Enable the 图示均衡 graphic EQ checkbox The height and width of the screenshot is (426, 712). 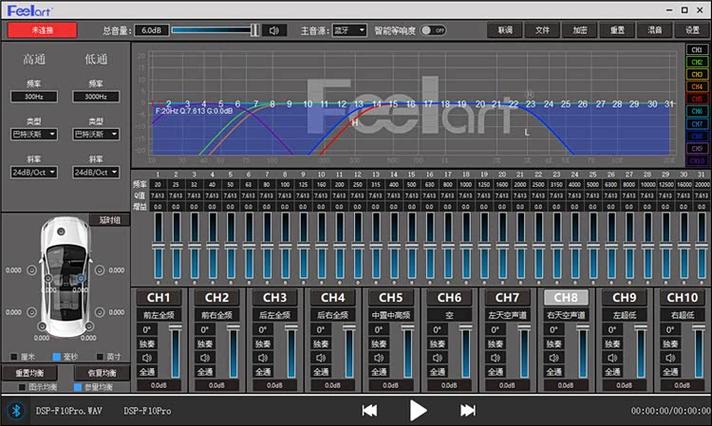click(x=22, y=387)
